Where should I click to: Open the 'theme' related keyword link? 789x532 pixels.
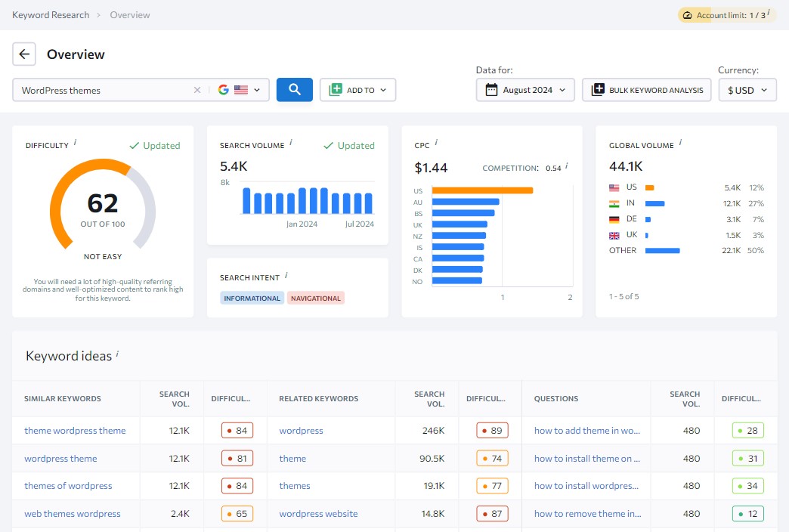tap(292, 459)
